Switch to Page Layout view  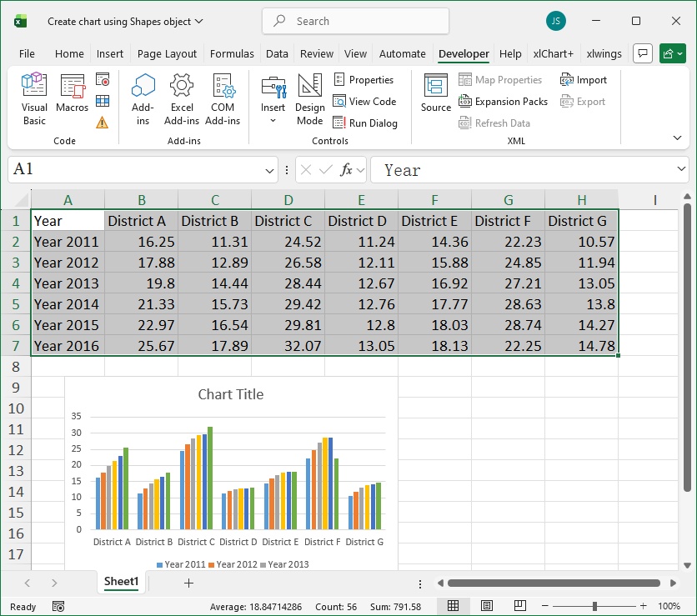(x=487, y=606)
